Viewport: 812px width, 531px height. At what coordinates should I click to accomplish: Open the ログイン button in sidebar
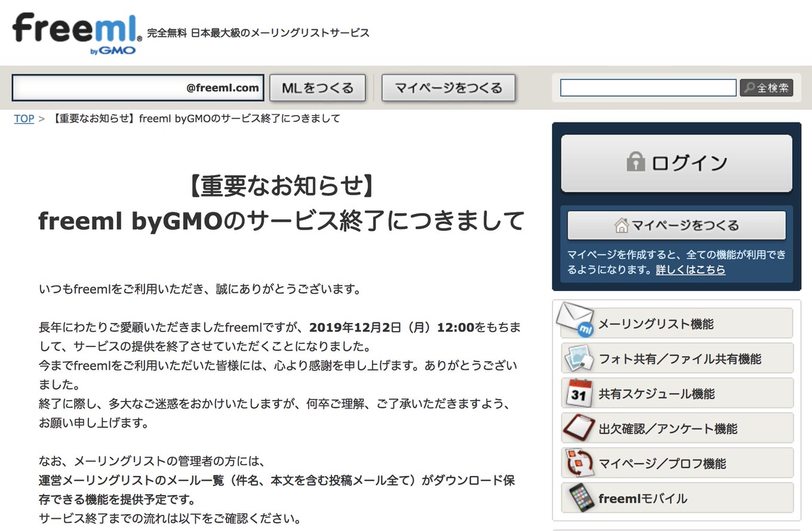click(676, 163)
